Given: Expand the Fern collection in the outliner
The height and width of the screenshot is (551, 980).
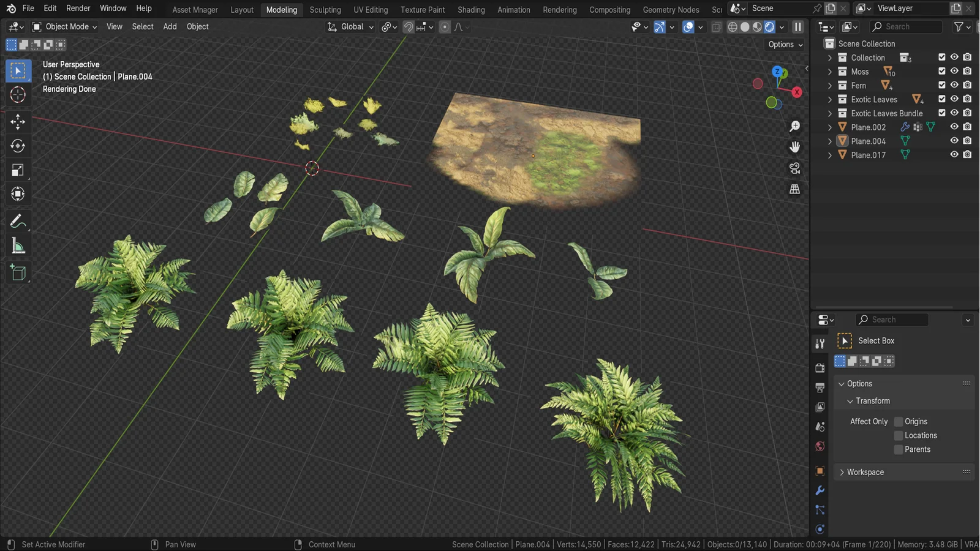Looking at the screenshot, I should click(x=830, y=85).
